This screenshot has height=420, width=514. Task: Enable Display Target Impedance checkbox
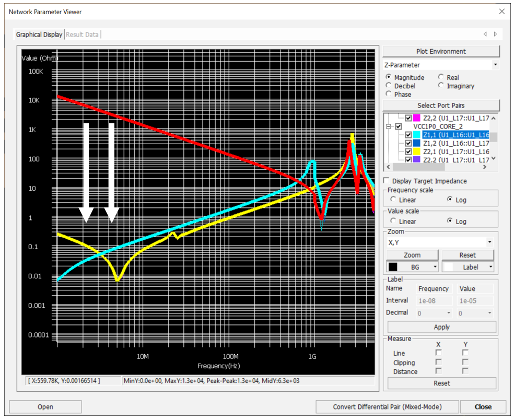pyautogui.click(x=387, y=181)
